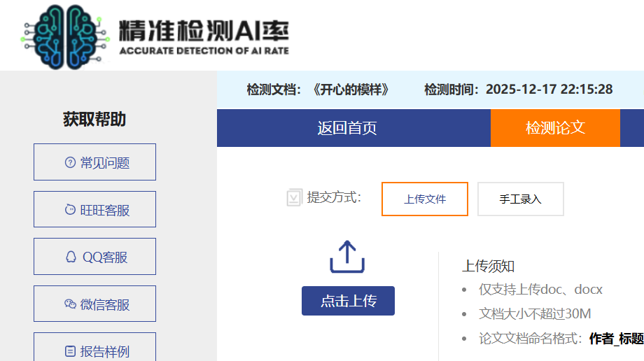Click the 获取帮助 sidebar heading
644x361 pixels.
[x=94, y=120]
